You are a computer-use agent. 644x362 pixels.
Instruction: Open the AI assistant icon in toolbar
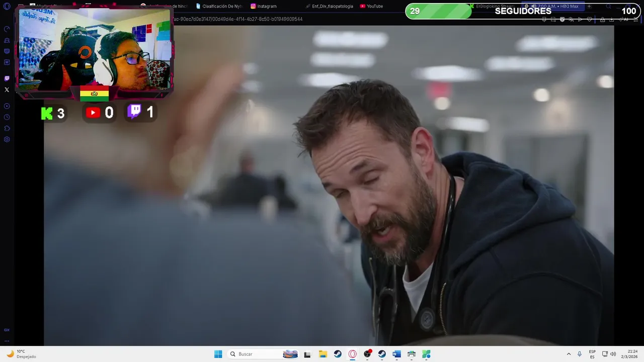click(624, 19)
